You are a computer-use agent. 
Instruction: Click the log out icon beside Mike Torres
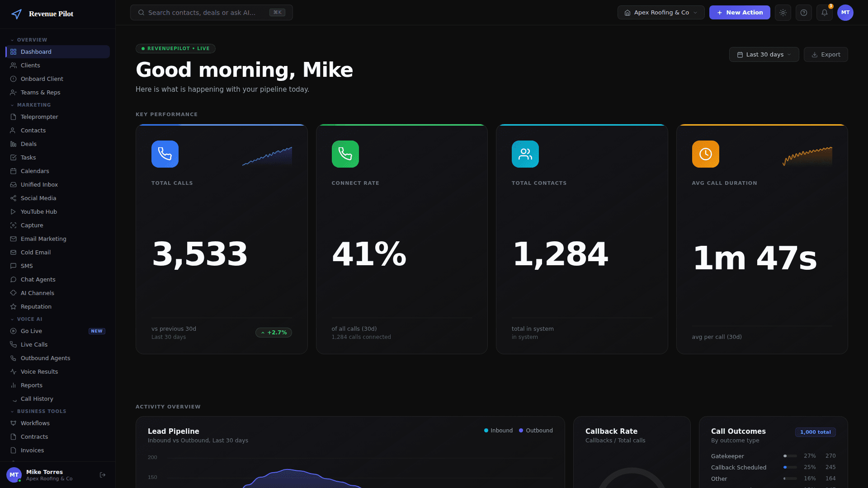(103, 475)
